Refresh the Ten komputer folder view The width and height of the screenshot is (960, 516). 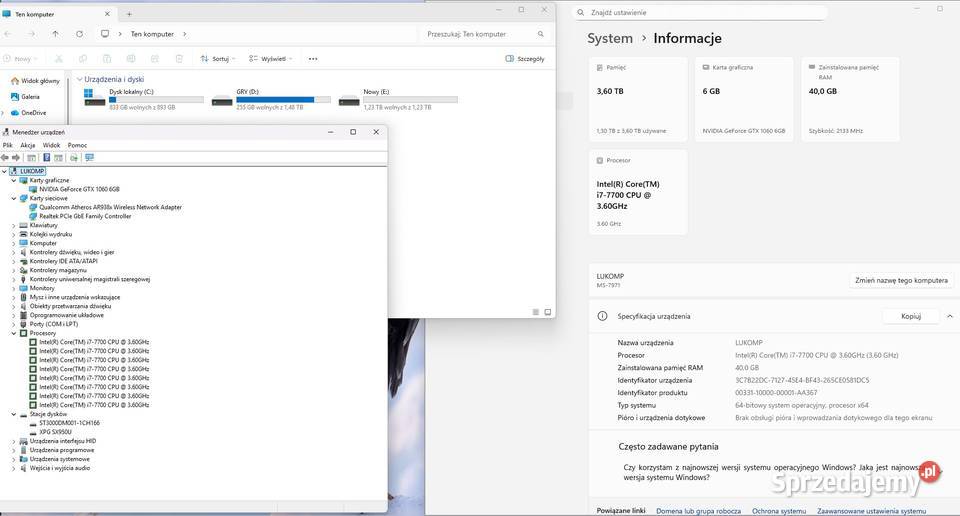coord(78,34)
